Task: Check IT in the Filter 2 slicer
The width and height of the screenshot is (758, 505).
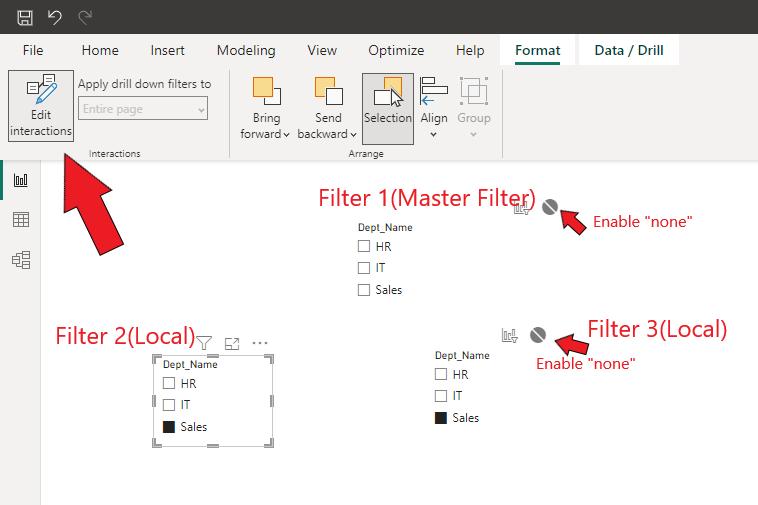Action: click(169, 404)
